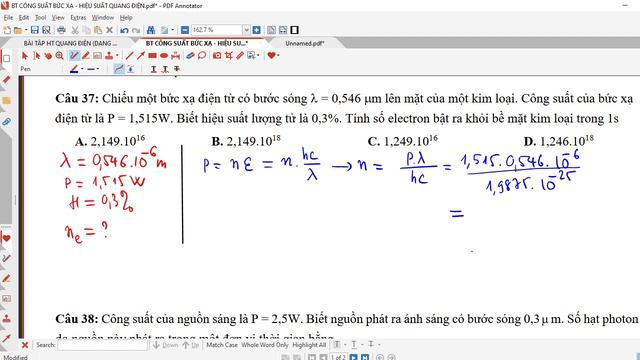Open the Stamp tool dropdown arrow
The width and height of the screenshot is (640, 360).
[117, 56]
